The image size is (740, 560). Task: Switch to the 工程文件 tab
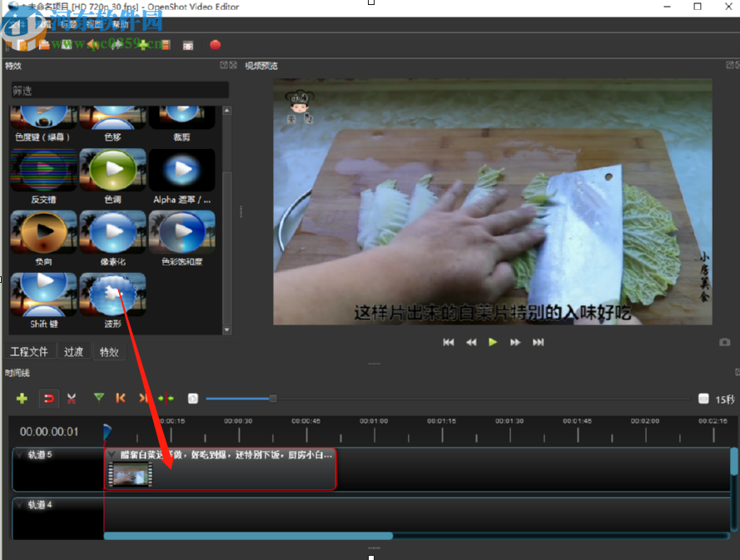(x=29, y=352)
